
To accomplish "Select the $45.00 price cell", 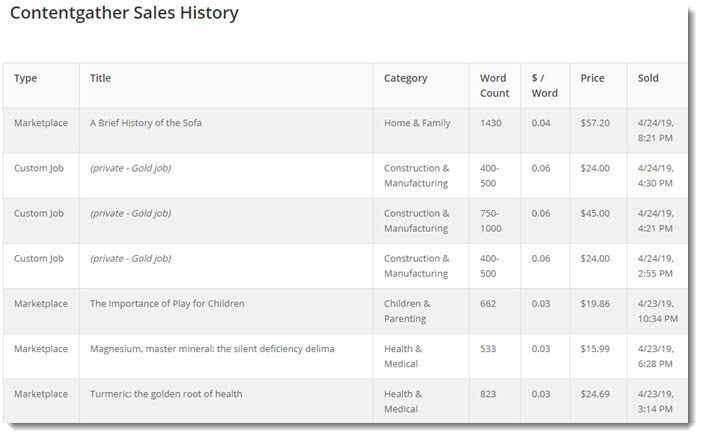I will click(x=595, y=213).
